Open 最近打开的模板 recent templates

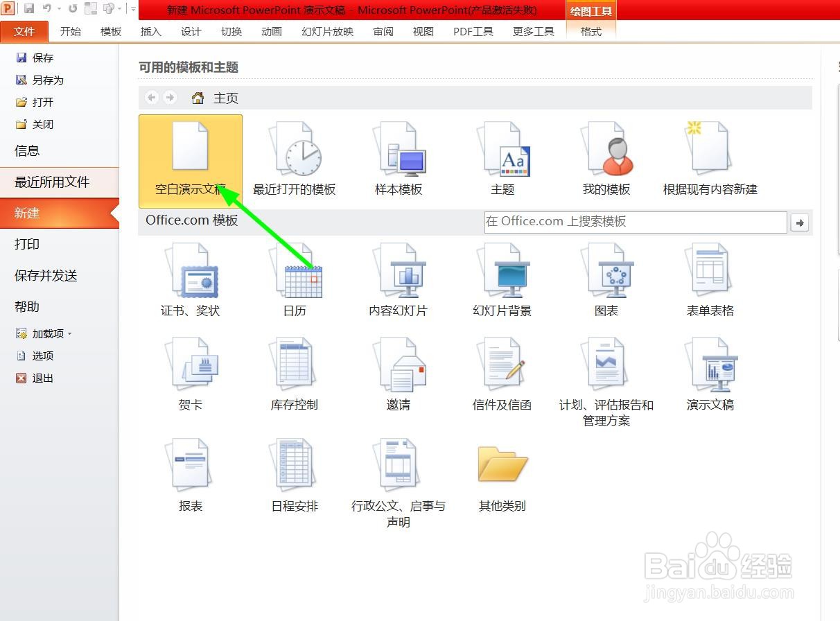295,161
